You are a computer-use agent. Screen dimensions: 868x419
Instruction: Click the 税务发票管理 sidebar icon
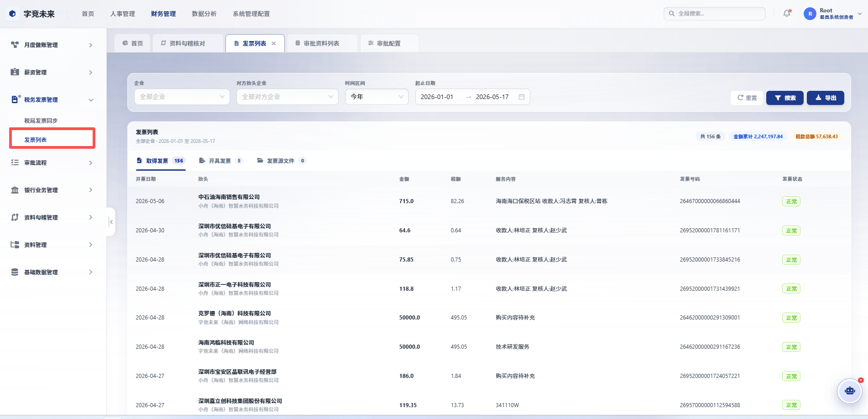[15, 100]
